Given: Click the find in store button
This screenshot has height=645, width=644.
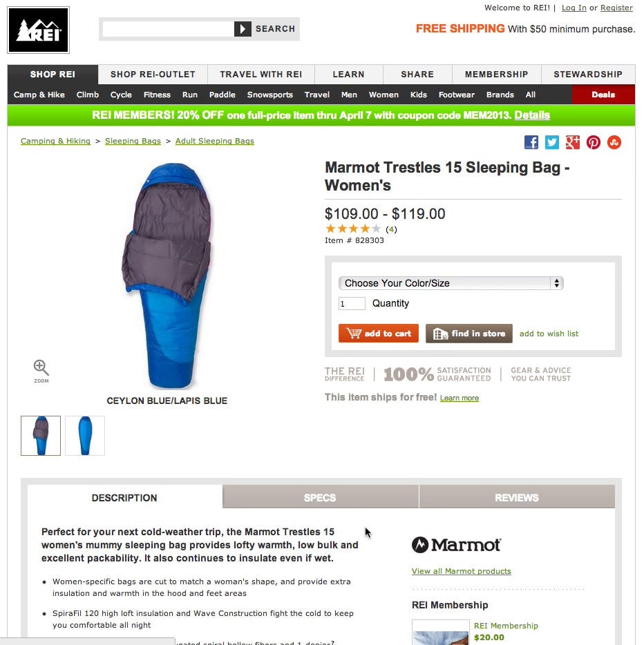Looking at the screenshot, I should (468, 333).
